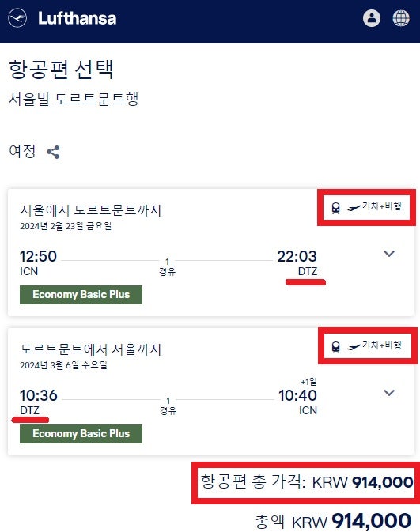420x532 pixels.
Task: Click the Lufthansa wordmark text
Action: click(x=77, y=18)
